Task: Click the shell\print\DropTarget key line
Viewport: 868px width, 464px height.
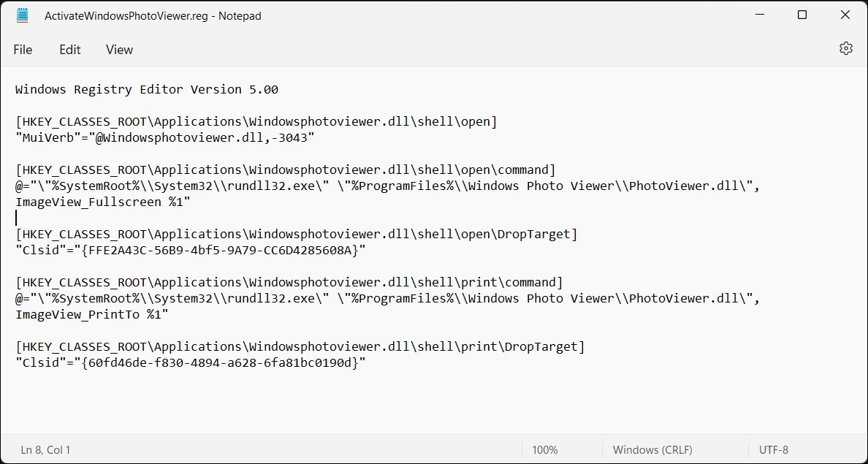Action: click(x=300, y=346)
